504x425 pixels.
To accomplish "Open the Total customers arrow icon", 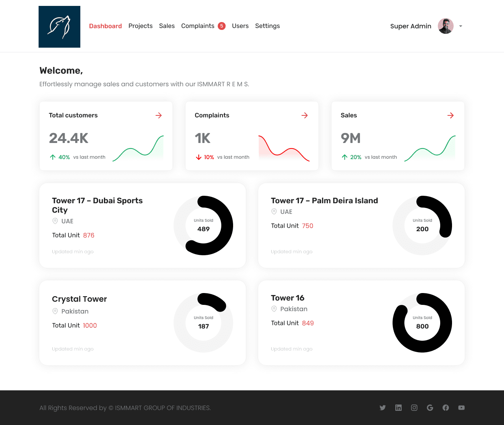I will (159, 115).
